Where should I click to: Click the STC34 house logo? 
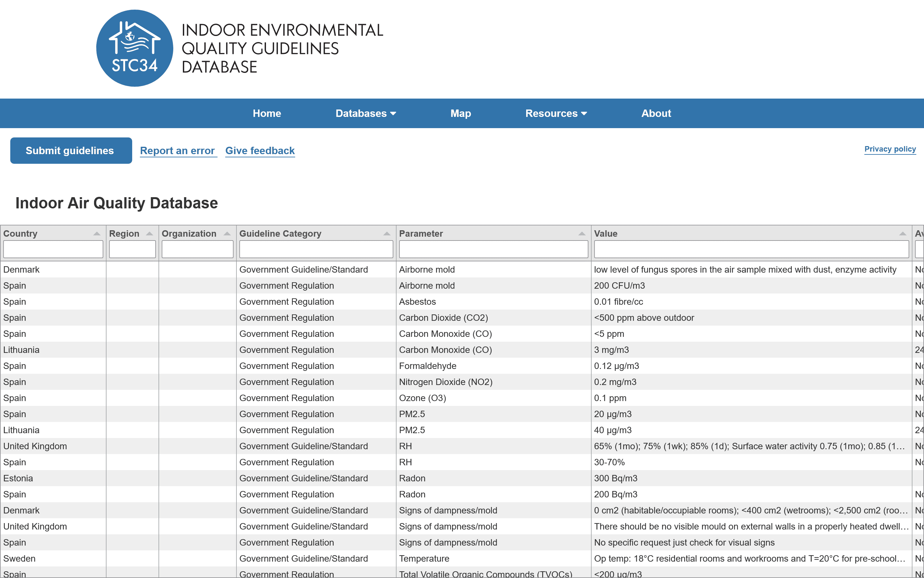134,48
